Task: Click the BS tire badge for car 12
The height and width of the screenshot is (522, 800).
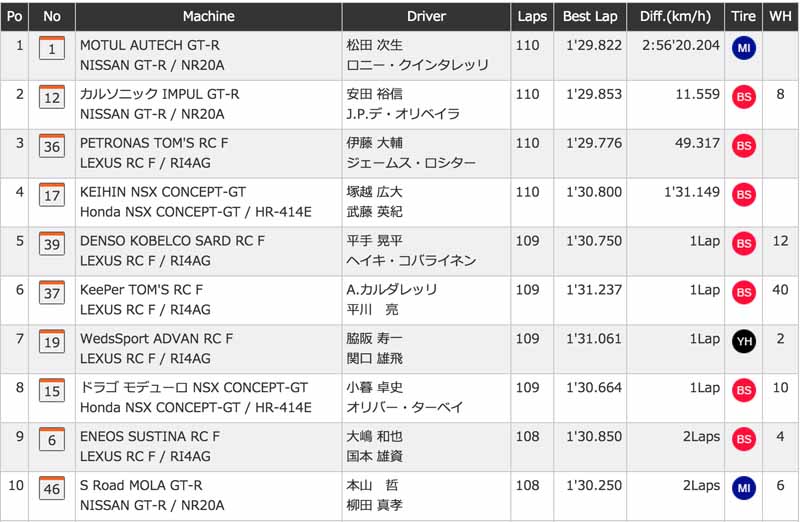Action: pos(743,97)
